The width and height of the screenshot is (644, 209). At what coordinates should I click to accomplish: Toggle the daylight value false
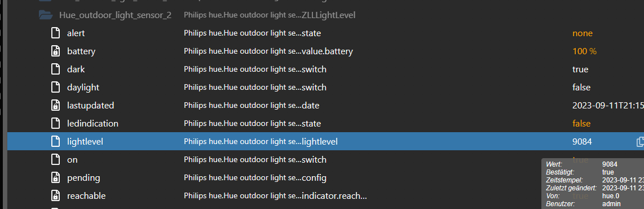tap(581, 88)
